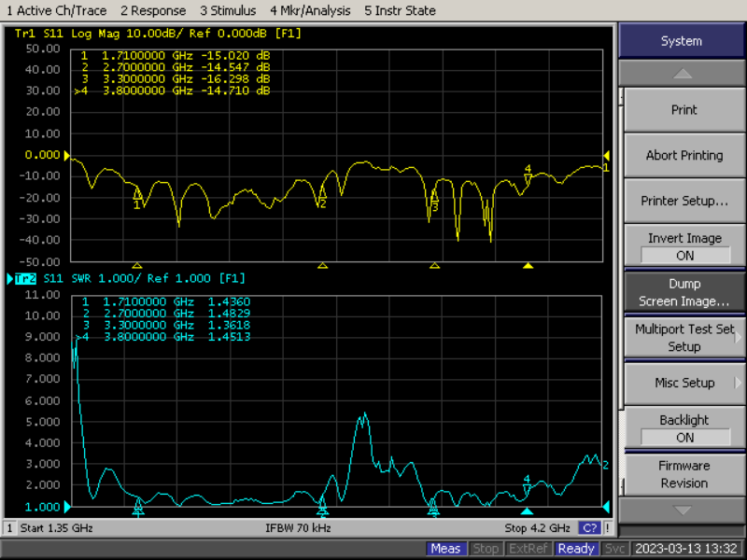Open the Mkr/Analysis menu
The width and height of the screenshot is (747, 560).
click(310, 10)
